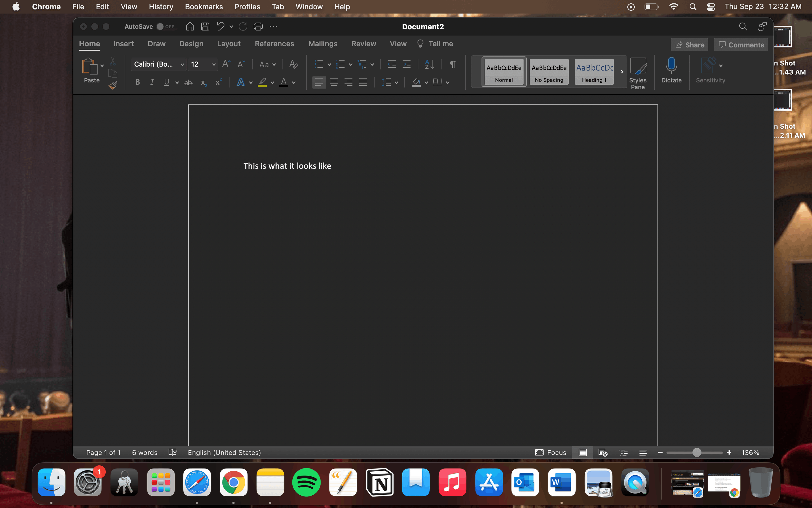Expand the styles gallery arrow
Image resolution: width=812 pixels, height=508 pixels.
point(622,72)
